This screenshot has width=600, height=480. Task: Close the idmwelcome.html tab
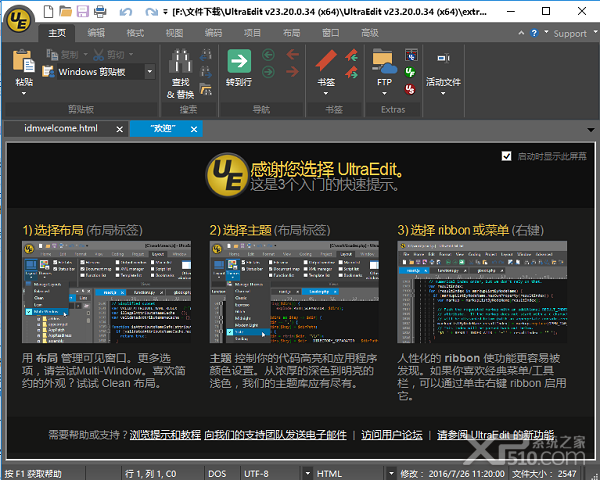119,129
